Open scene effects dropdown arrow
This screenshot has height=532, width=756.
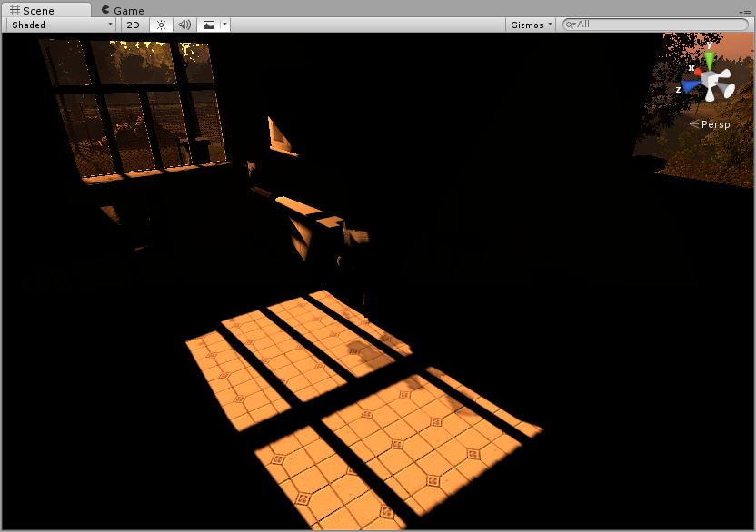224,25
